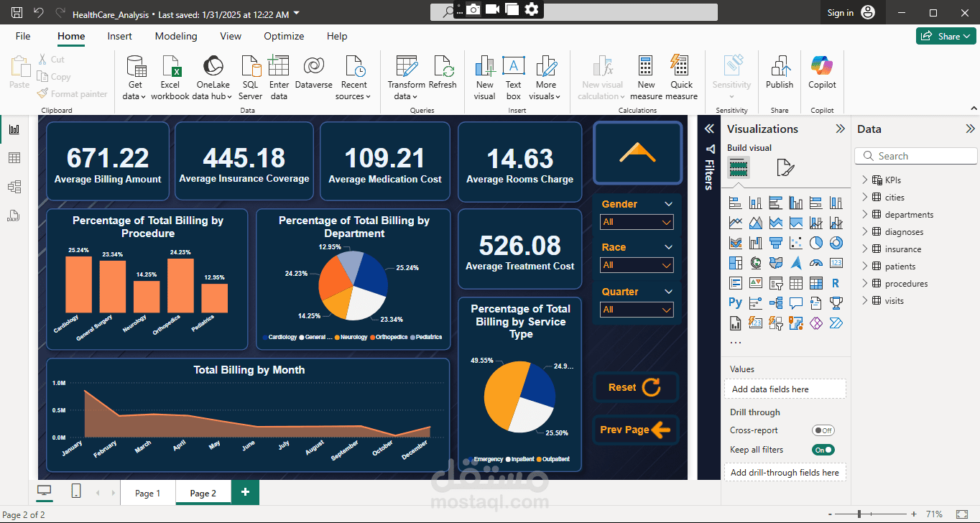Image resolution: width=980 pixels, height=523 pixels.
Task: Click the Reset button on dashboard
Action: pyautogui.click(x=636, y=387)
